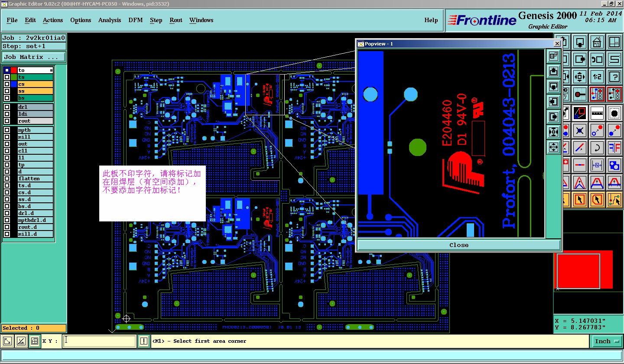Image resolution: width=624 pixels, height=364 pixels.
Task: Select the diagonal red-blue line icon
Action: (x=579, y=148)
